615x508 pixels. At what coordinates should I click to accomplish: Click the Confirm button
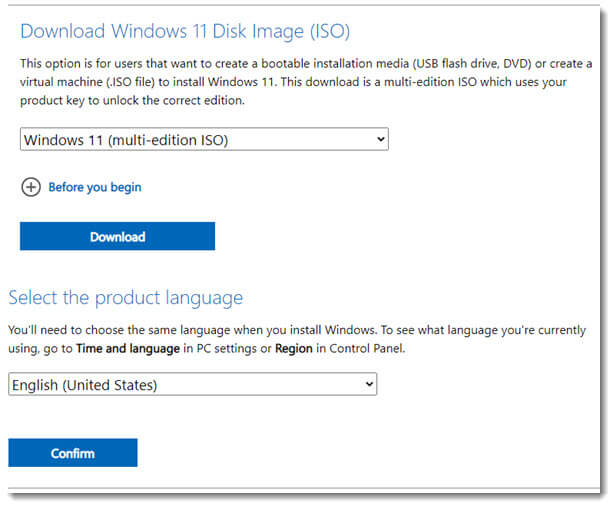pos(73,453)
